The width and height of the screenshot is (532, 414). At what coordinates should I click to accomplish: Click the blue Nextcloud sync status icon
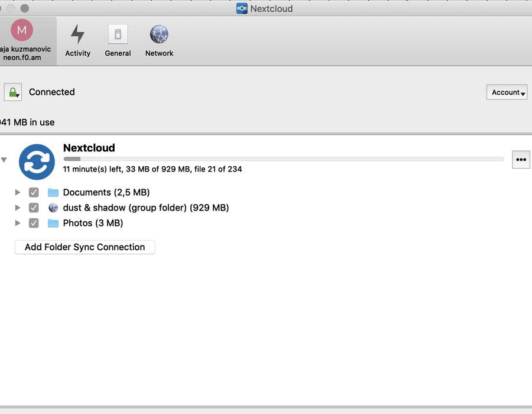tap(37, 162)
